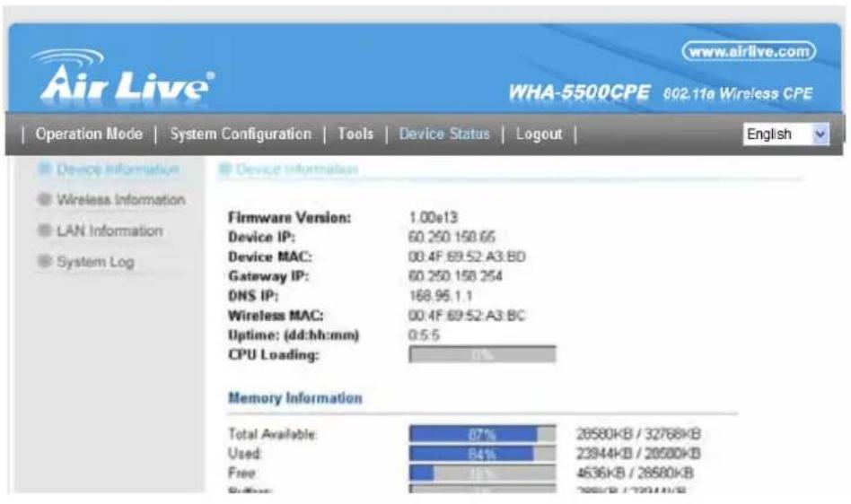The image size is (851, 504).
Task: Open the System Configuration menu
Action: 241,134
